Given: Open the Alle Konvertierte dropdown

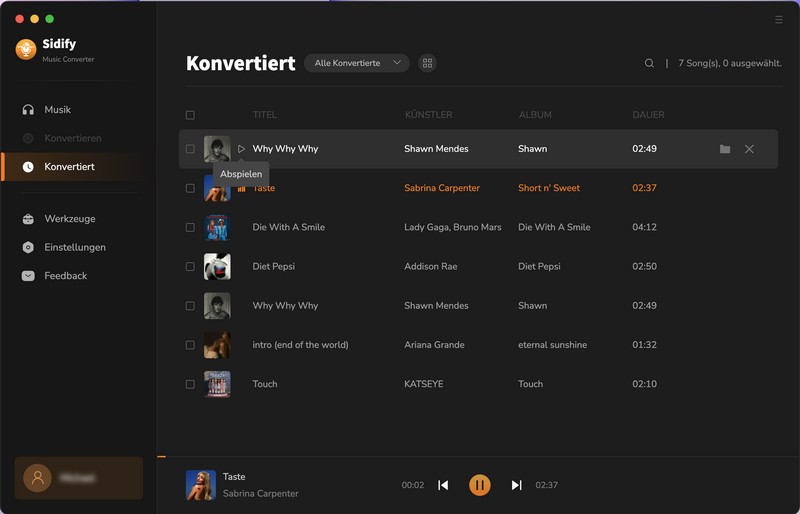Looking at the screenshot, I should (357, 63).
